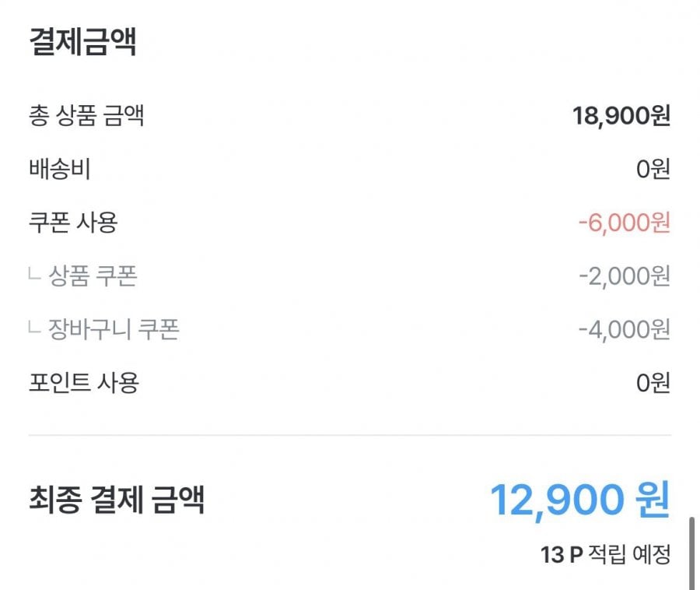Image resolution: width=700 pixels, height=590 pixels.
Task: Click the 13 P 적립 예정 text
Action: (604, 555)
